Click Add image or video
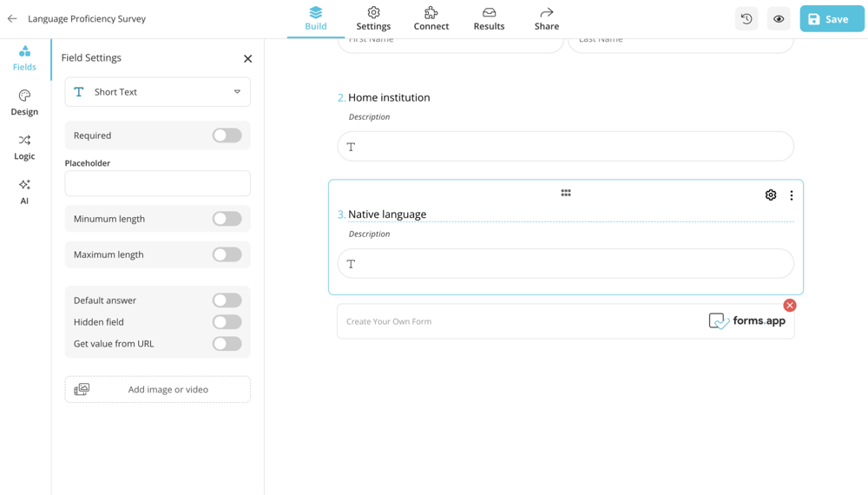The height and width of the screenshot is (495, 868). (x=158, y=390)
